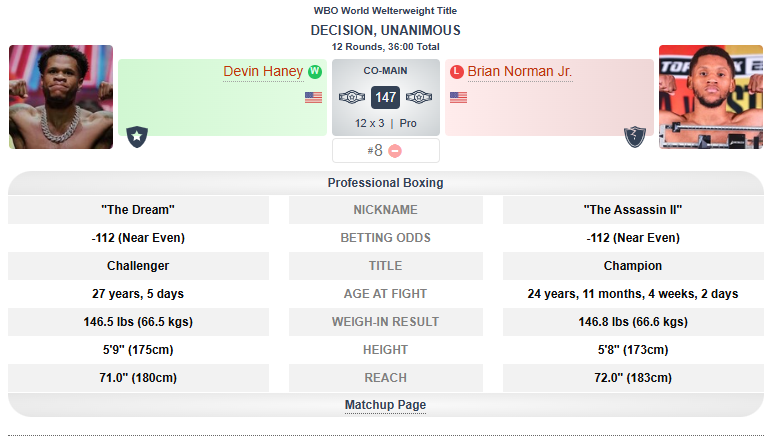Open the Matchup Page link
Viewport: 771px width, 441px height.
[x=385, y=405]
